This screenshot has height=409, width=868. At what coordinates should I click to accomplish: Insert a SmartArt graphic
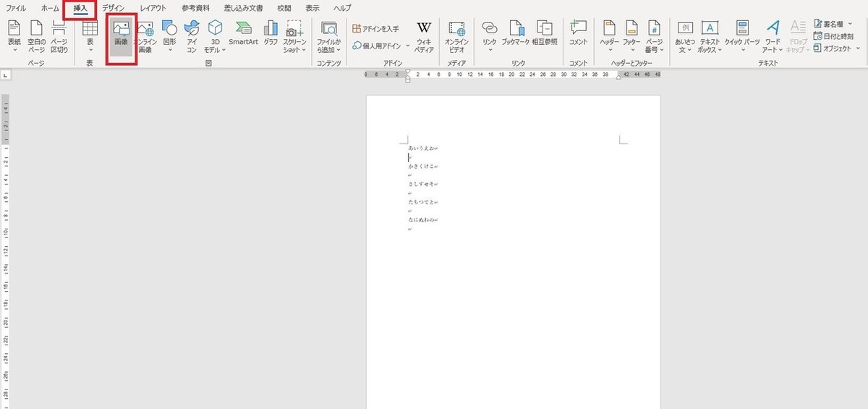click(x=244, y=34)
